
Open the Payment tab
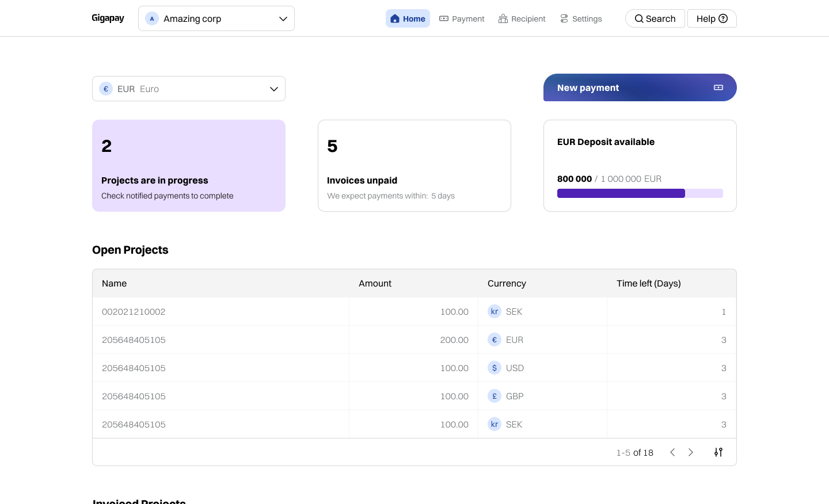(462, 18)
